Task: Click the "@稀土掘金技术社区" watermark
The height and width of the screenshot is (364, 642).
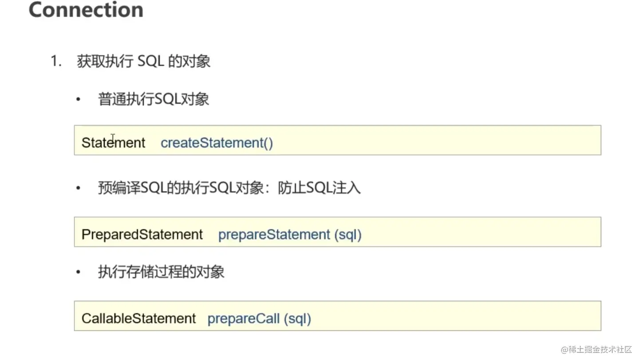Action: [x=596, y=349]
